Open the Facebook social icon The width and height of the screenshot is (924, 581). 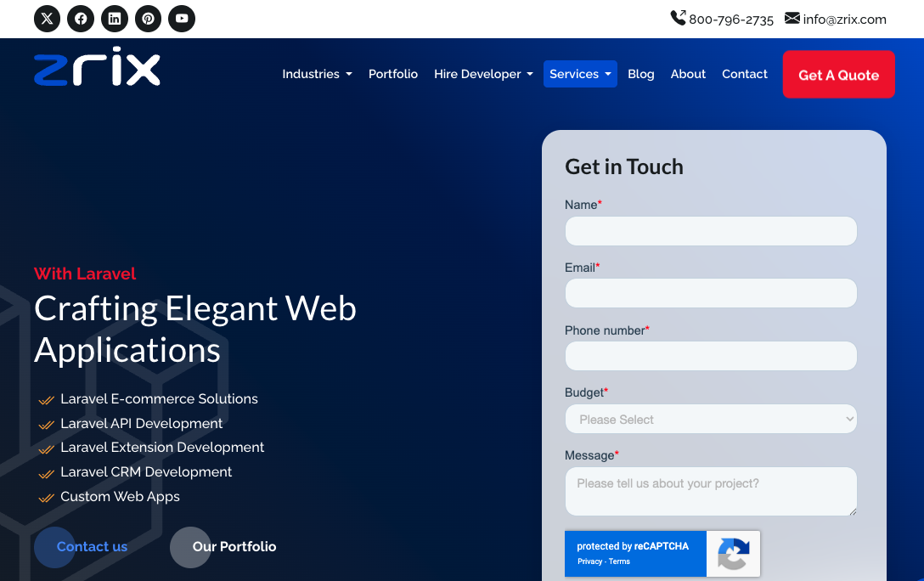[x=81, y=19]
